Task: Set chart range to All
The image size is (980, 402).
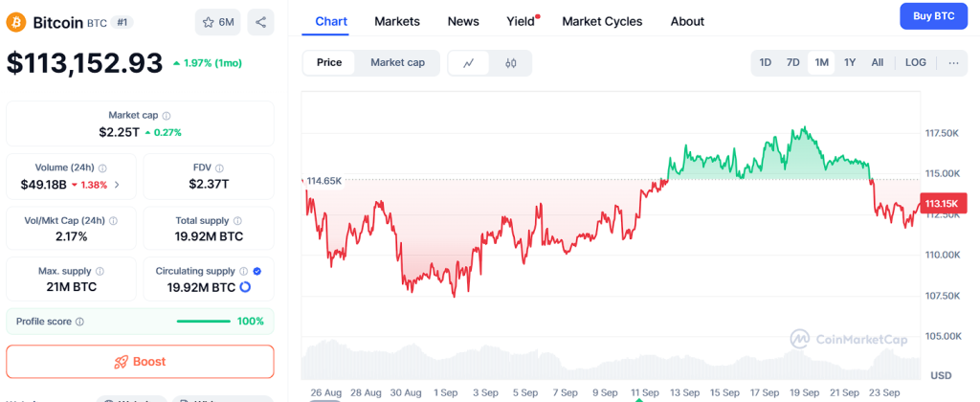Action: (x=877, y=62)
